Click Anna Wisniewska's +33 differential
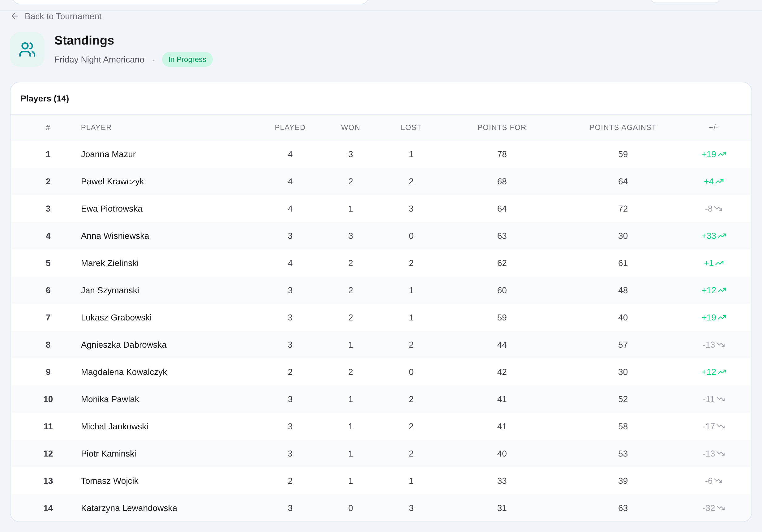762x532 pixels. coord(708,236)
